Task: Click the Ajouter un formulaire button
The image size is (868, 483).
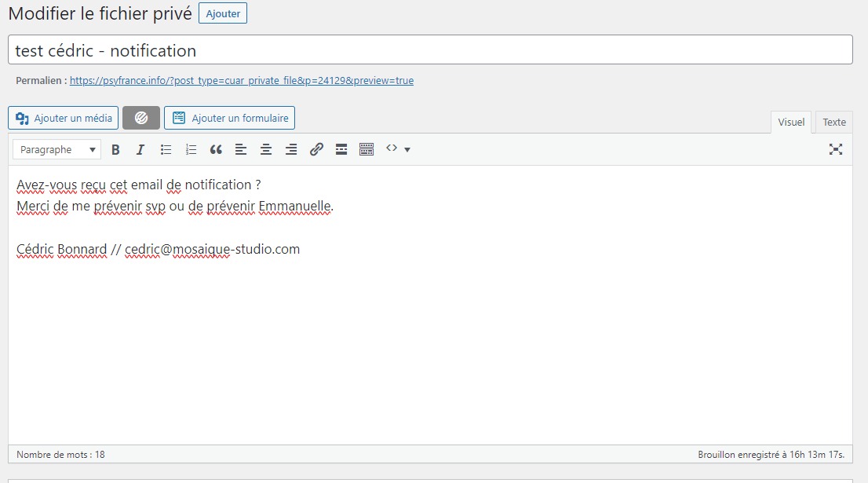Action: pyautogui.click(x=229, y=118)
